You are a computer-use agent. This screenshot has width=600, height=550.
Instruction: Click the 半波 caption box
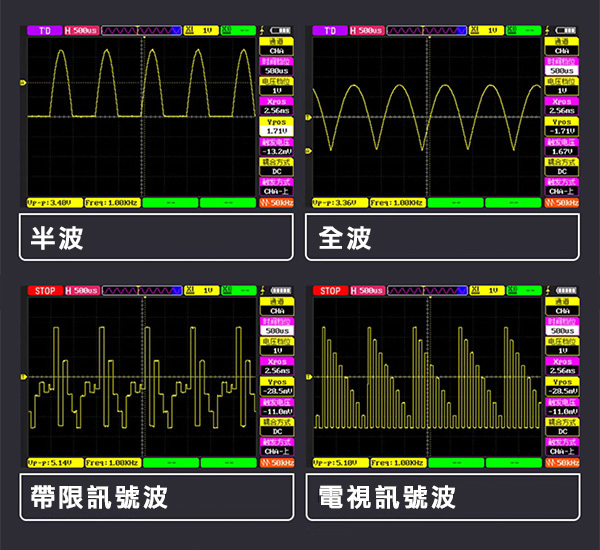(157, 238)
